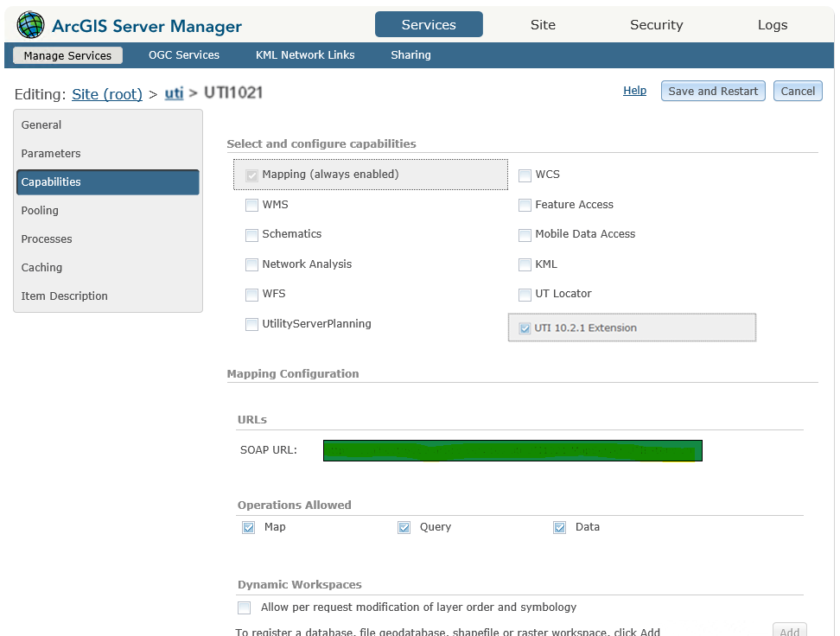Screen dimensions: 840x636
Task: Click the ArcGIS globe logo icon
Action: [x=30, y=25]
